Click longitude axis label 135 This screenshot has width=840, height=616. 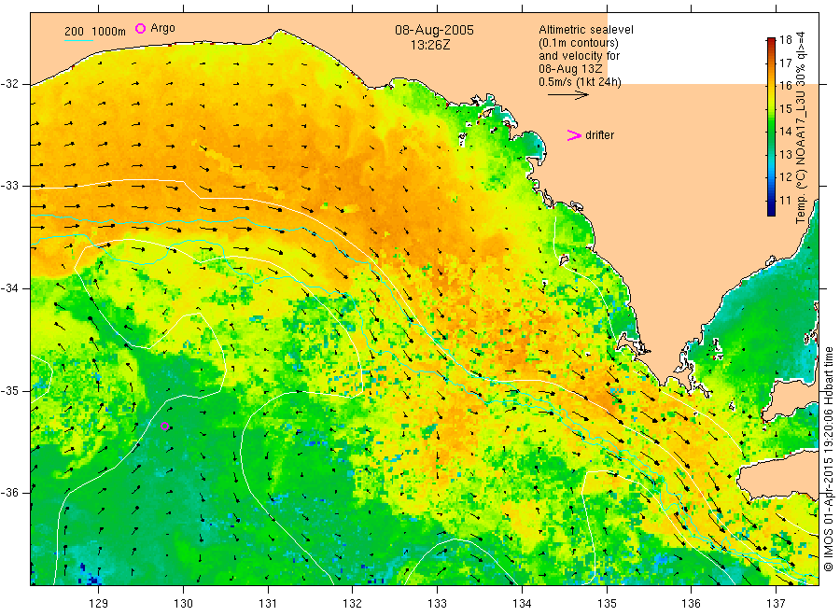[607, 604]
